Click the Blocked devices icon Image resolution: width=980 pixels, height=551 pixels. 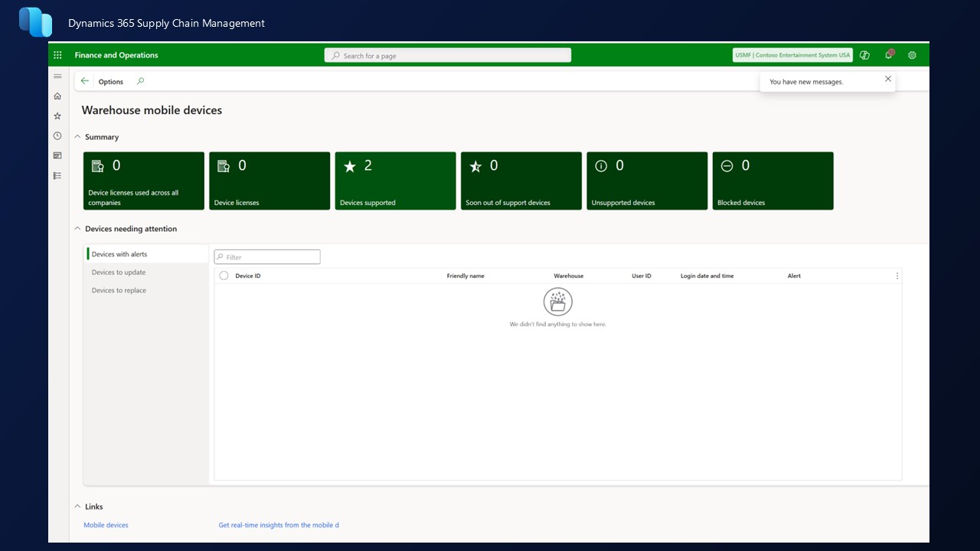727,166
